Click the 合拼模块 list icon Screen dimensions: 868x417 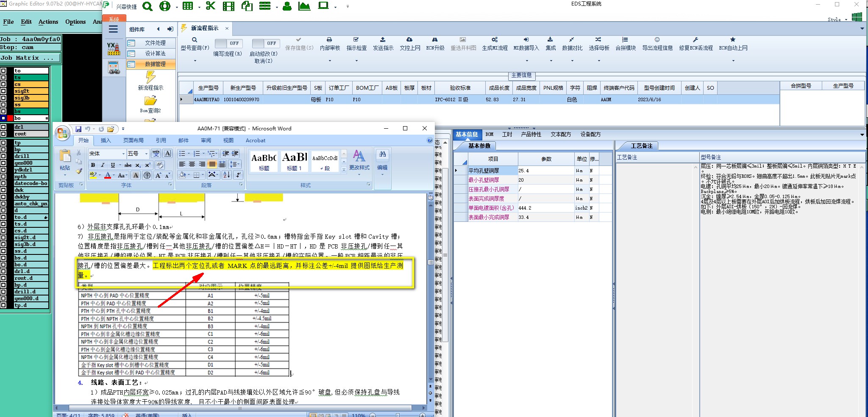pos(625,39)
